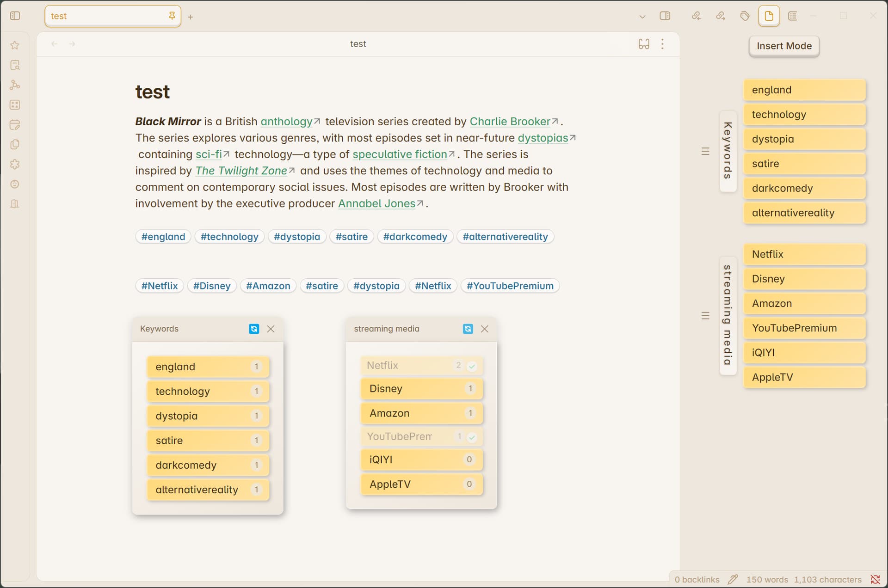Uncheck YouTubePremium in streaming media popup
The image size is (888, 588).
[x=472, y=436]
